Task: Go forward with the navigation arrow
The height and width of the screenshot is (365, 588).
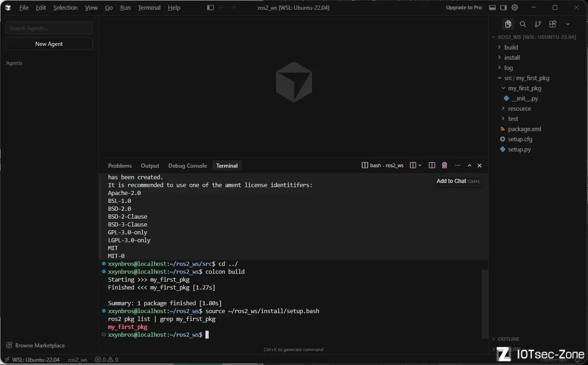Action: click(x=233, y=8)
